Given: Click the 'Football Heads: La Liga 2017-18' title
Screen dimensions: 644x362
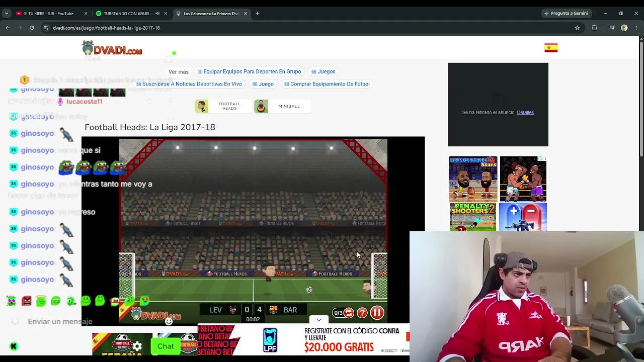Looking at the screenshot, I should (150, 127).
